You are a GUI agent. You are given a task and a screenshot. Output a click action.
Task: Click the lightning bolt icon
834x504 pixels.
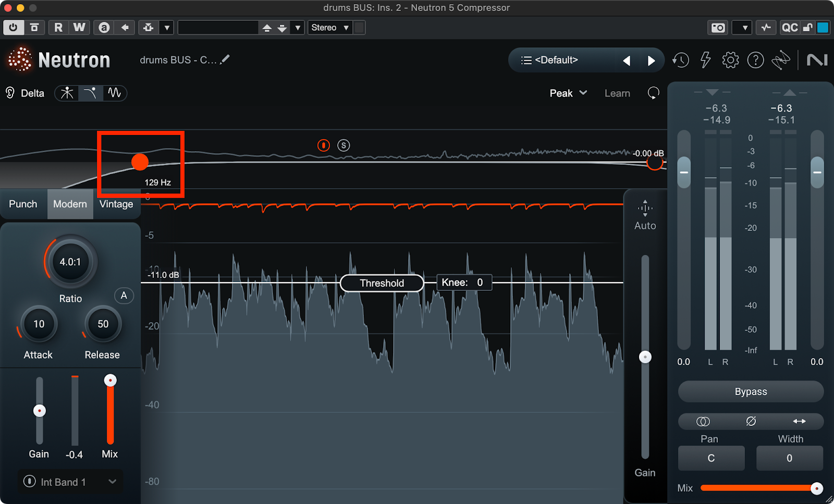coord(705,60)
